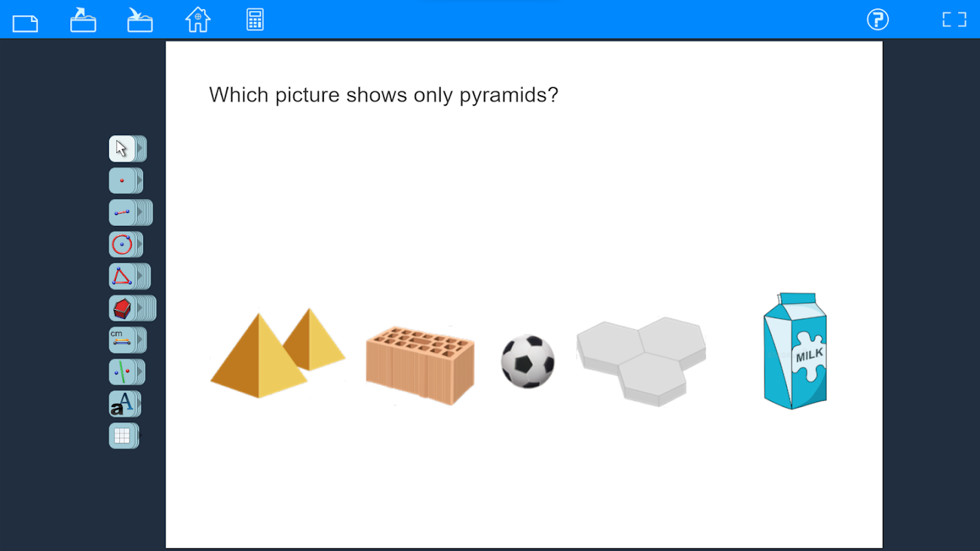This screenshot has height=551, width=980.
Task: Choose the point tool
Action: tap(122, 180)
